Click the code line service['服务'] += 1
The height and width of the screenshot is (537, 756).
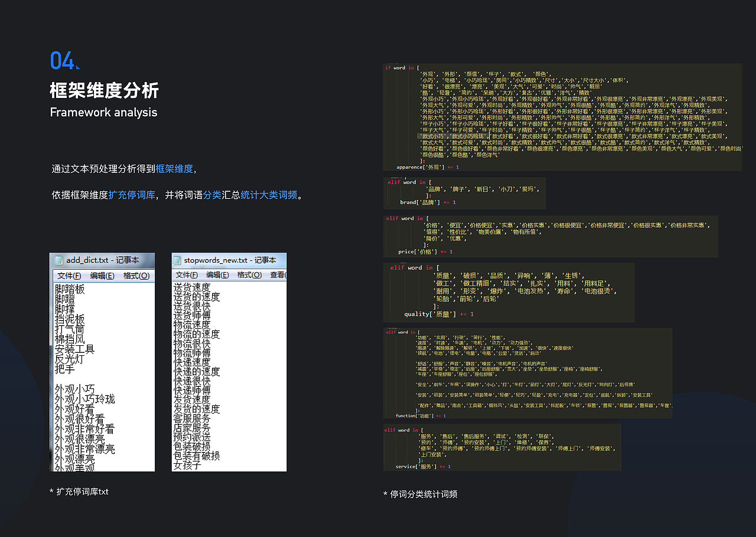tap(423, 466)
